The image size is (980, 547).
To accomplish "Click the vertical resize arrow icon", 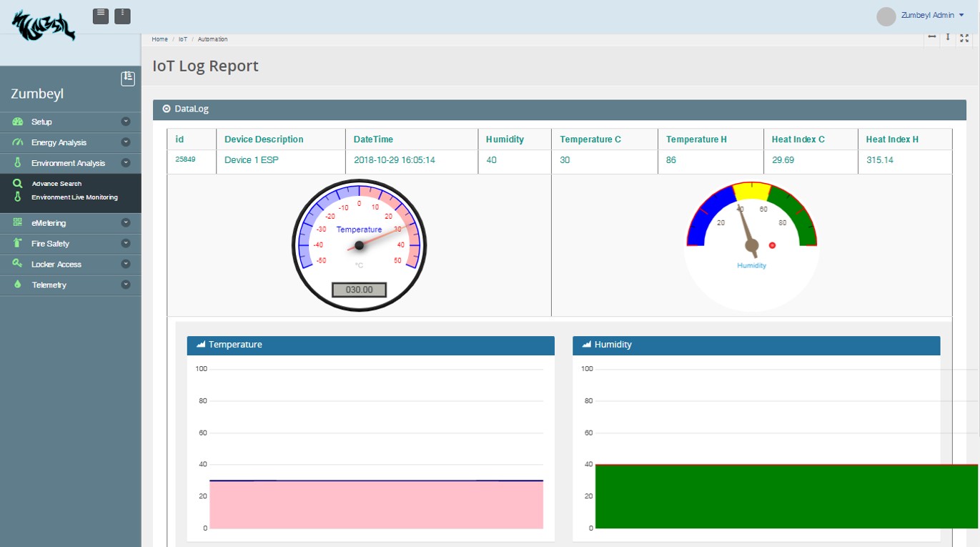I will point(948,37).
